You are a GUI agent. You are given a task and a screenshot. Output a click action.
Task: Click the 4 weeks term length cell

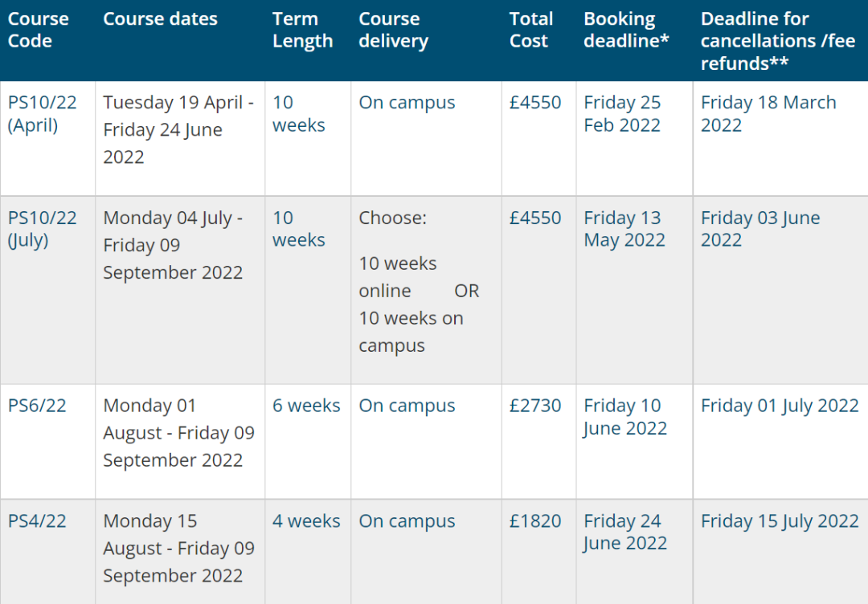click(306, 520)
